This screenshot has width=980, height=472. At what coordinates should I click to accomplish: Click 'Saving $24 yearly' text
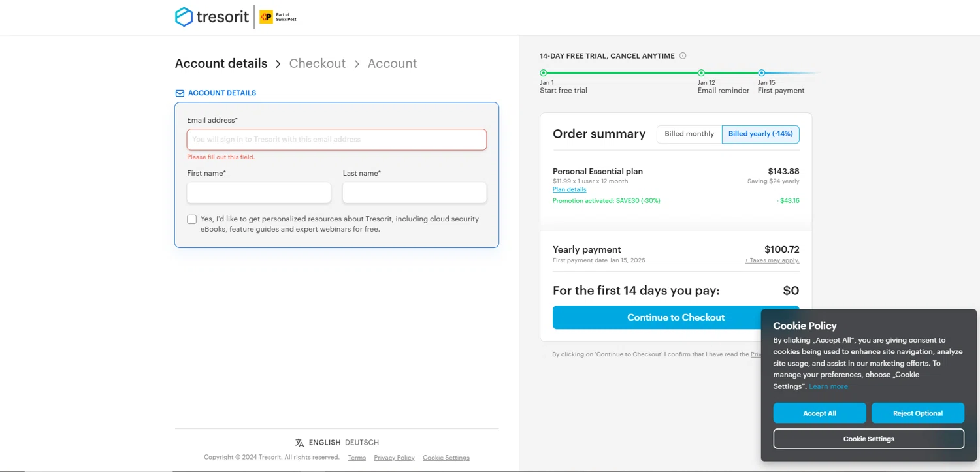pos(774,181)
